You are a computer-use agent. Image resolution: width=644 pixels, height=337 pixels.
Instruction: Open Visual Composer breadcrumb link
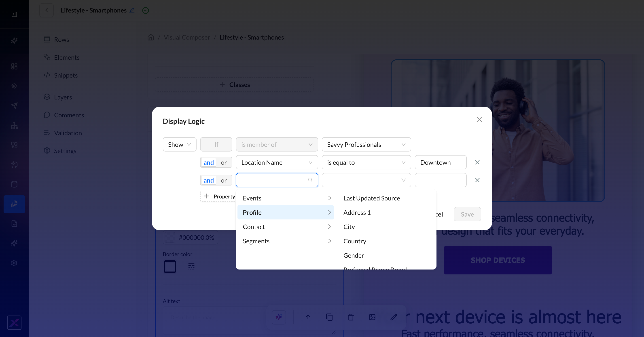point(187,38)
